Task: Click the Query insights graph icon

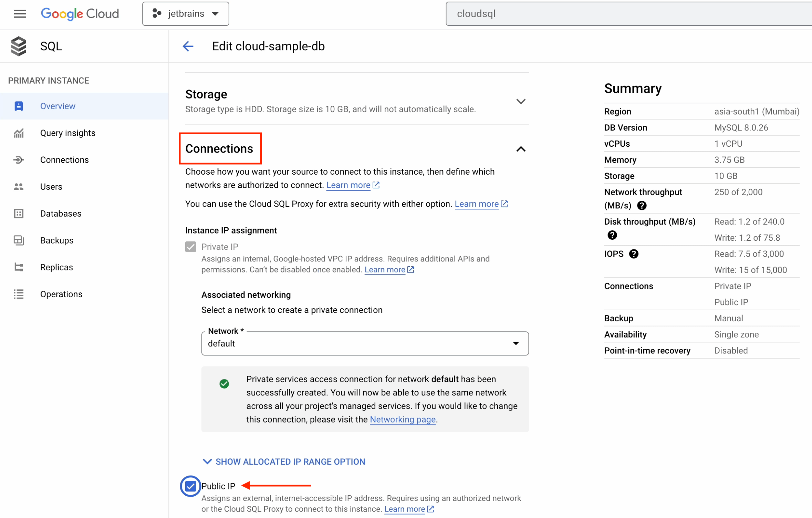Action: point(18,133)
